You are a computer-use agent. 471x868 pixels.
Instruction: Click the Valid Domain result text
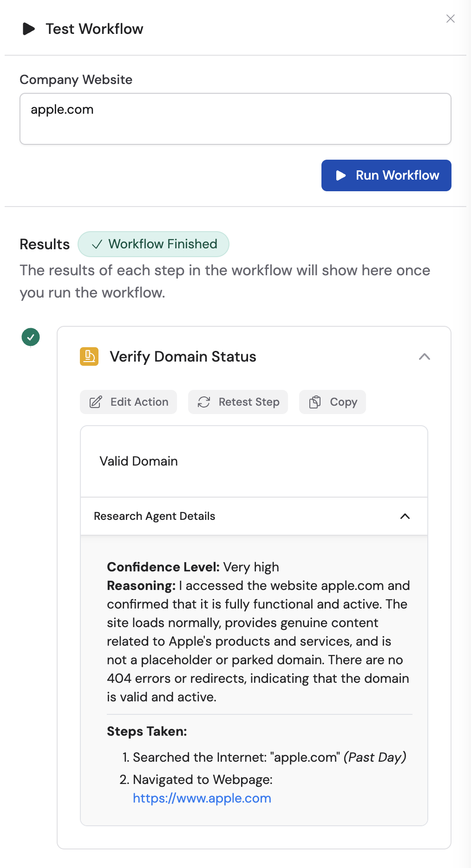[138, 461]
